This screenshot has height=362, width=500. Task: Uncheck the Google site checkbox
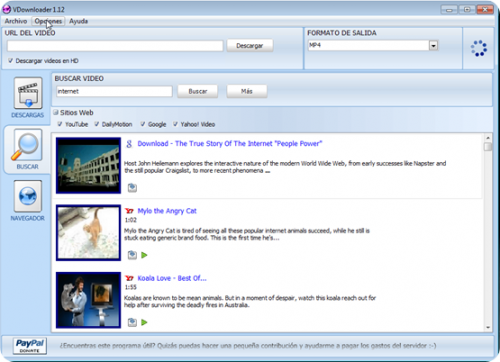(x=143, y=124)
